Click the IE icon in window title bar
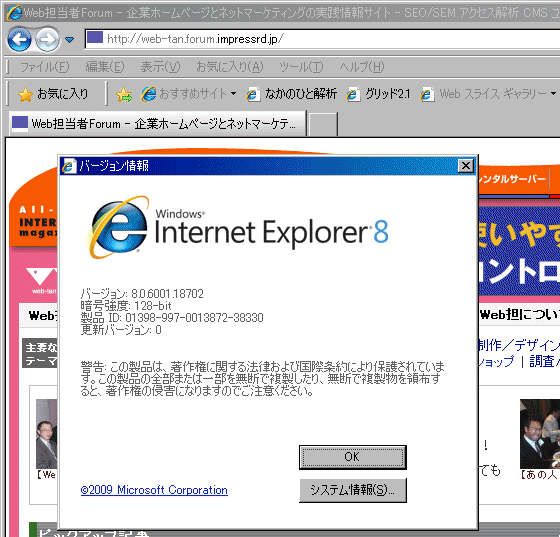This screenshot has width=560, height=537. pyautogui.click(x=14, y=13)
